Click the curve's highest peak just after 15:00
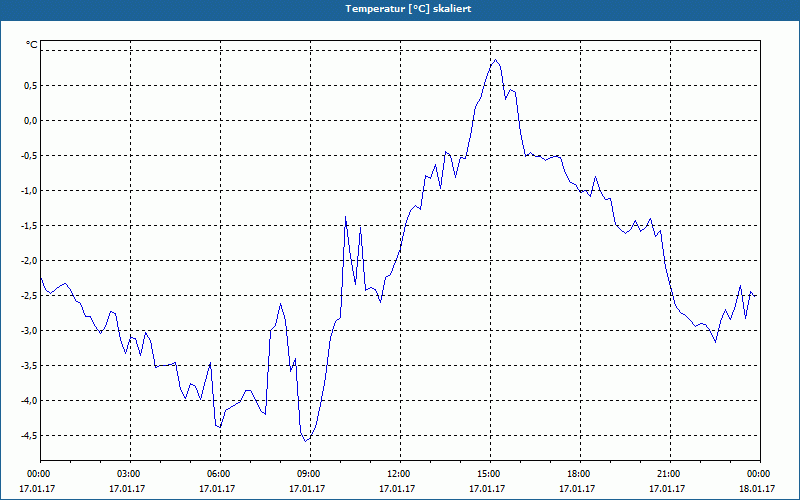This screenshot has width=800, height=500. pos(495,60)
